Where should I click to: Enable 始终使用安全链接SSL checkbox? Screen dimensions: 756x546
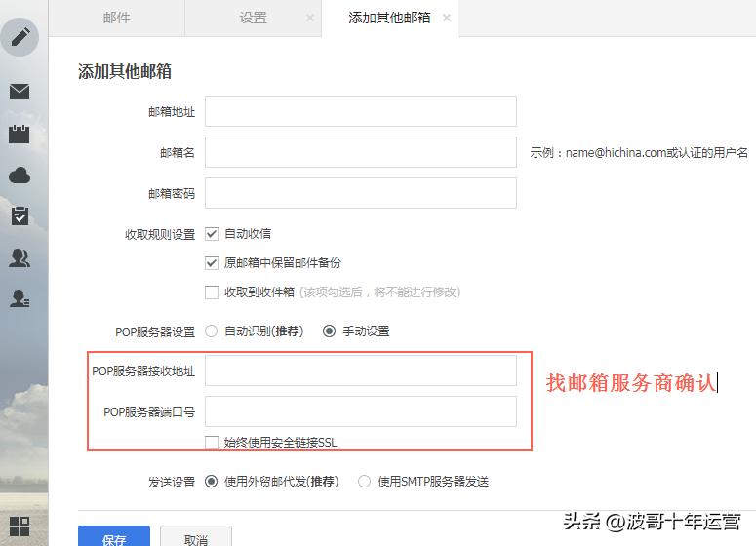click(x=212, y=443)
